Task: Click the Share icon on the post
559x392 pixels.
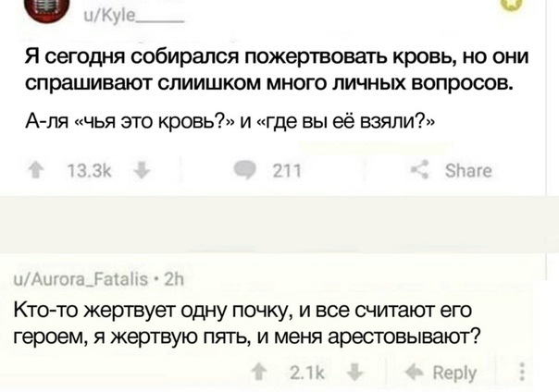Action: (x=419, y=170)
